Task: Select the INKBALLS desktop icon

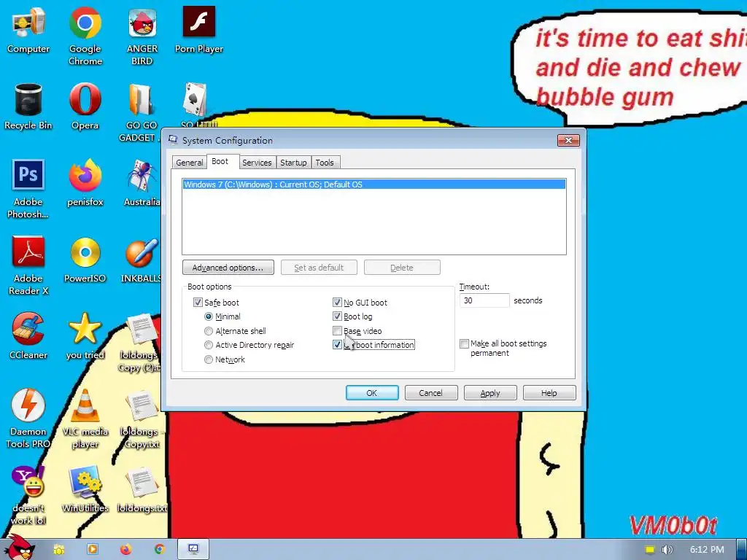Action: (142, 260)
